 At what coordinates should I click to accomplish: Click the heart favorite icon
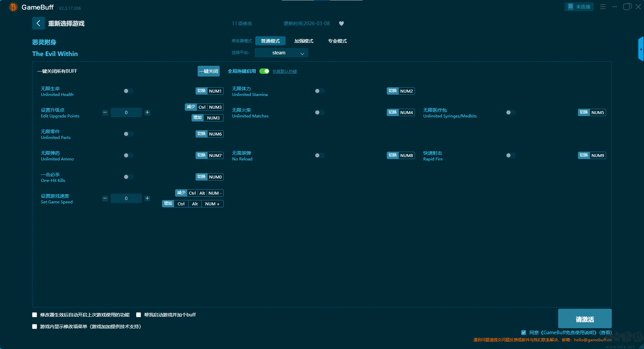pyautogui.click(x=341, y=23)
